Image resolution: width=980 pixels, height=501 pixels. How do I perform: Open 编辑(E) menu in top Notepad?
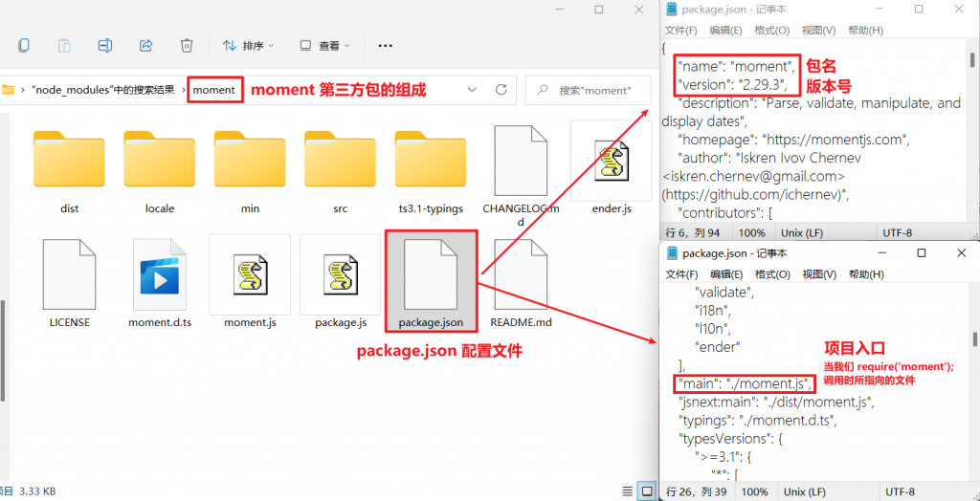725,31
